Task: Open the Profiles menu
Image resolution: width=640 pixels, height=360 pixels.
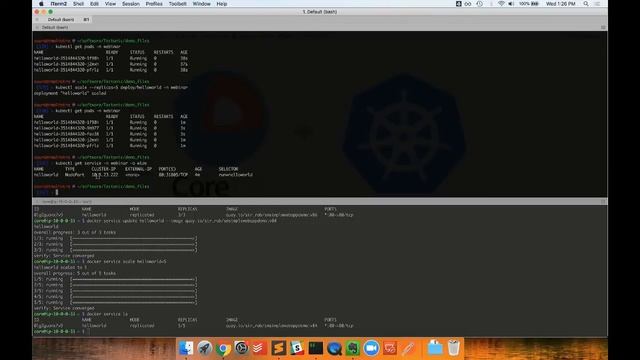Action: [x=154, y=4]
